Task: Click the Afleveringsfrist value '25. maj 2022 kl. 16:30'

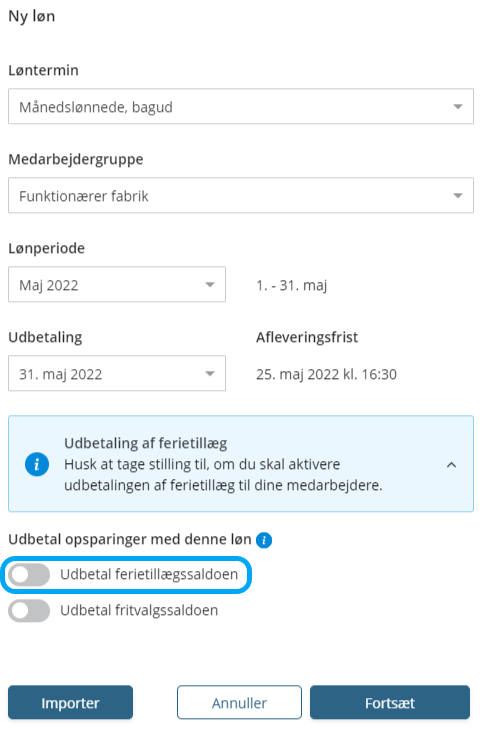Action: tap(326, 374)
